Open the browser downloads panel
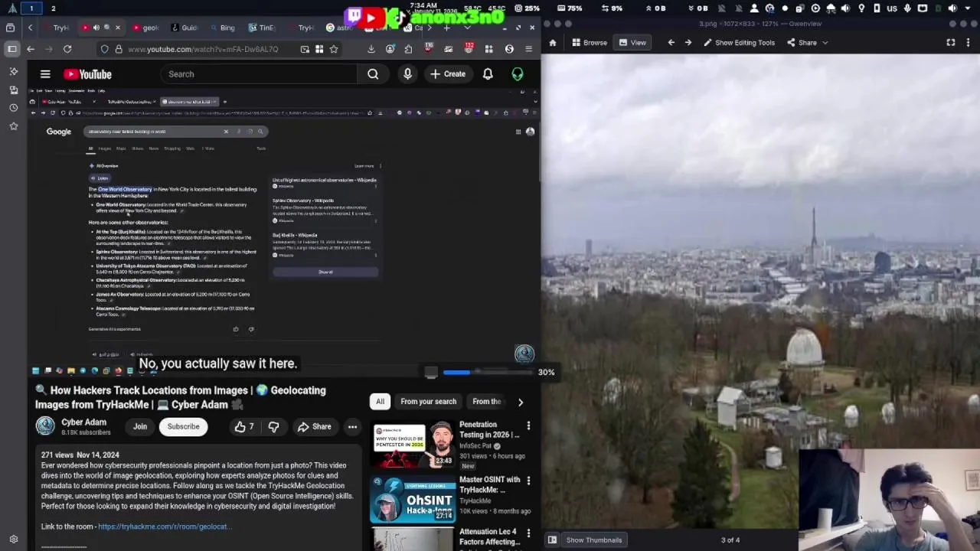980x551 pixels. tap(371, 49)
